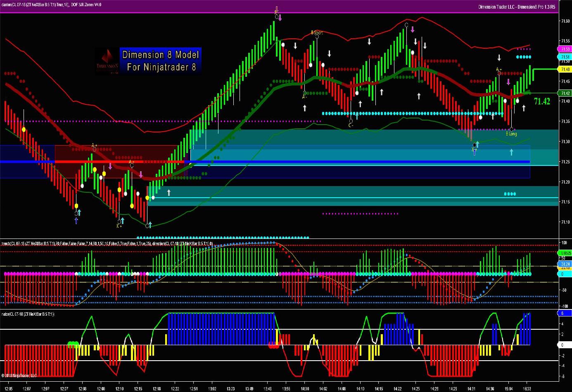
Task: Click the 12:18 time axis label
Action: pos(157,389)
